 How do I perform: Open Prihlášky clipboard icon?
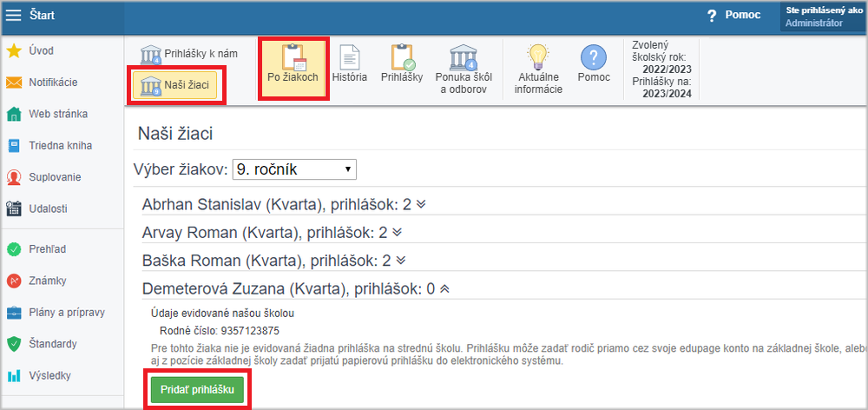pyautogui.click(x=402, y=56)
